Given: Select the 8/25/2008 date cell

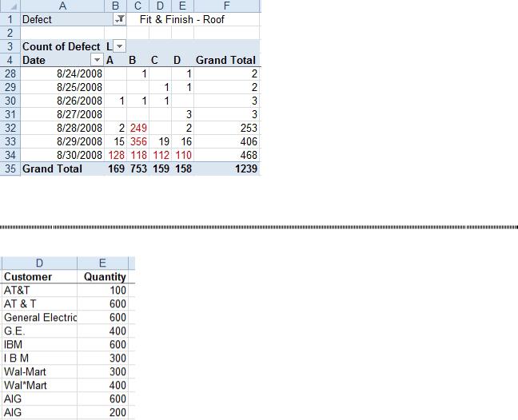Looking at the screenshot, I should click(62, 87).
